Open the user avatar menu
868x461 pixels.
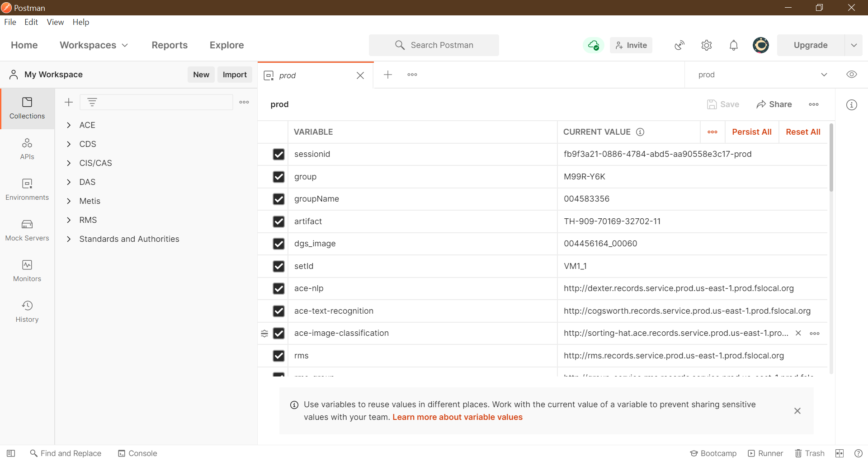(x=761, y=45)
